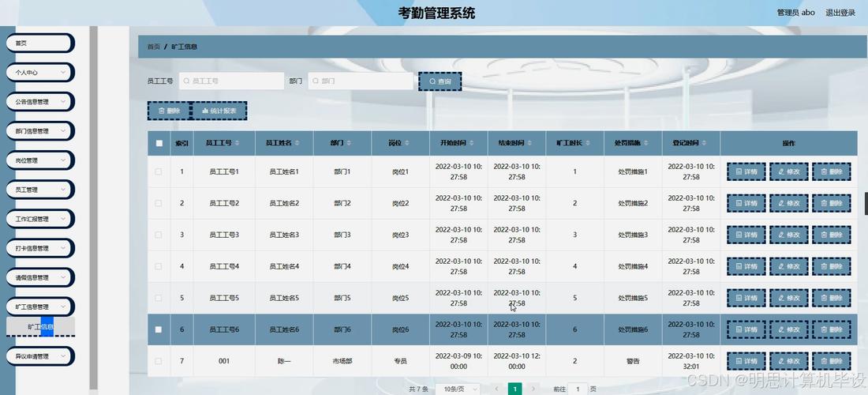Check the checkbox for row 4

[159, 266]
